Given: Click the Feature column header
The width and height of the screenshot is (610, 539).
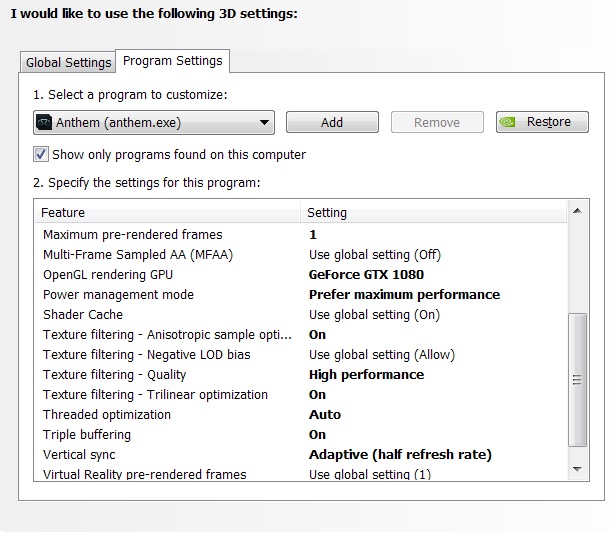Looking at the screenshot, I should point(168,212).
